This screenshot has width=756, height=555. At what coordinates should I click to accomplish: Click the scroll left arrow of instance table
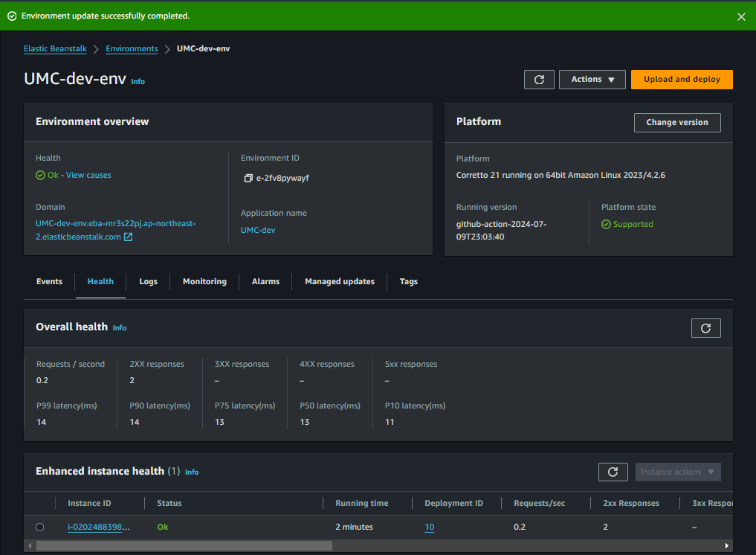(x=30, y=546)
